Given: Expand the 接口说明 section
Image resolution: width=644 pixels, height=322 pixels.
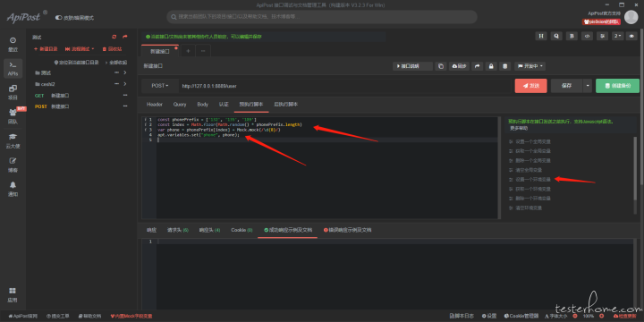Looking at the screenshot, I should [412, 66].
